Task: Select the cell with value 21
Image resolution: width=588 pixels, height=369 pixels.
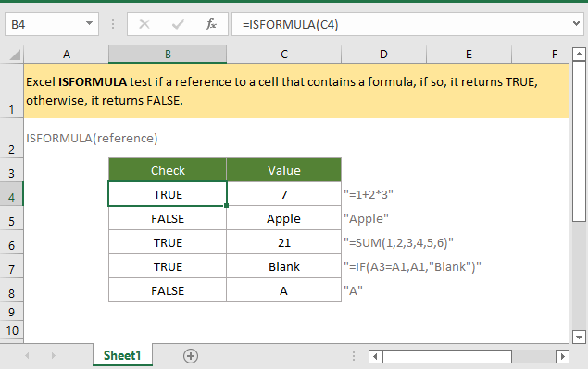Action: click(x=284, y=242)
